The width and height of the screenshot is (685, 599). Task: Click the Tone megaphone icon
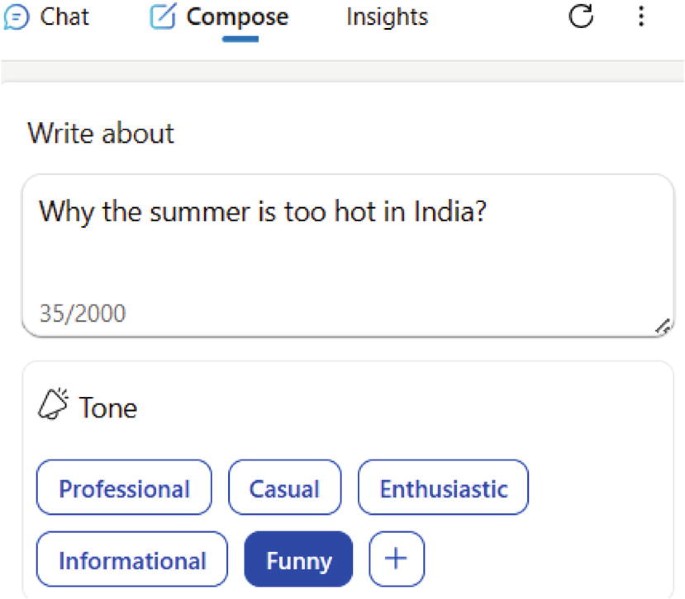53,404
